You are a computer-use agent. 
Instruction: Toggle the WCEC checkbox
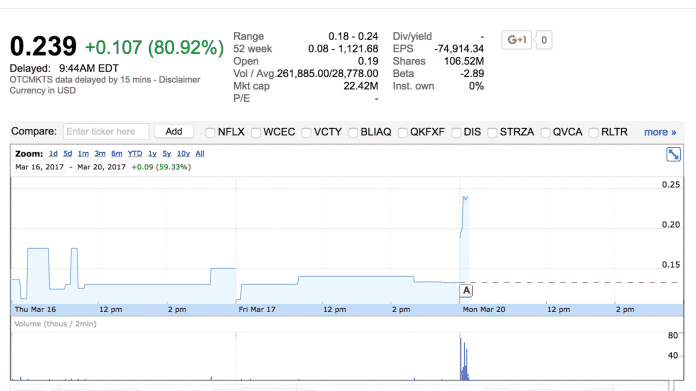tap(256, 133)
